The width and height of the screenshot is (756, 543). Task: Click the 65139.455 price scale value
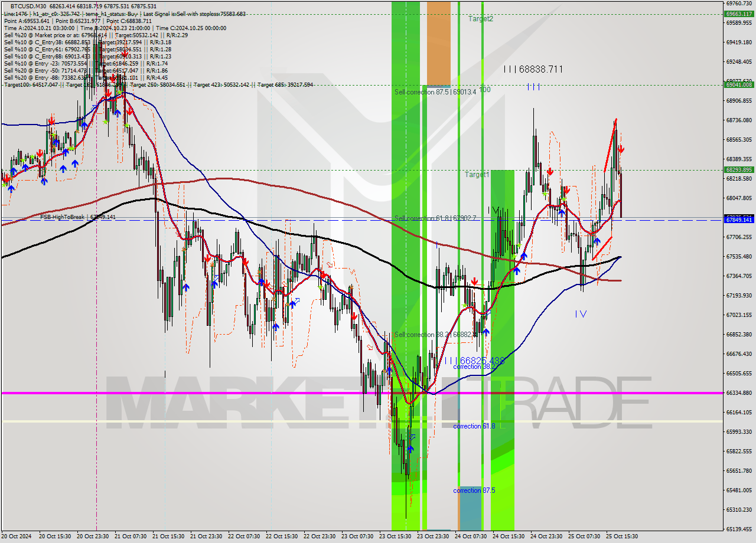point(739,529)
